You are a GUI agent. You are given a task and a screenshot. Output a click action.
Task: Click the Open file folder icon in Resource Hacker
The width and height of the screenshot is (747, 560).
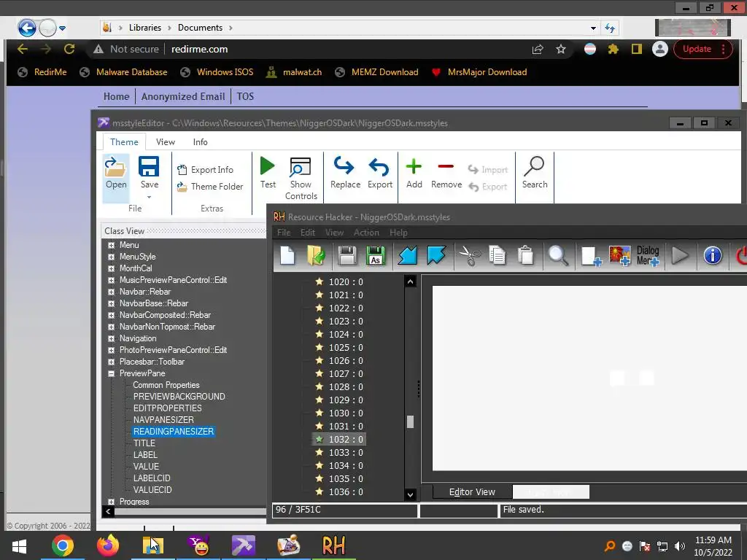316,256
